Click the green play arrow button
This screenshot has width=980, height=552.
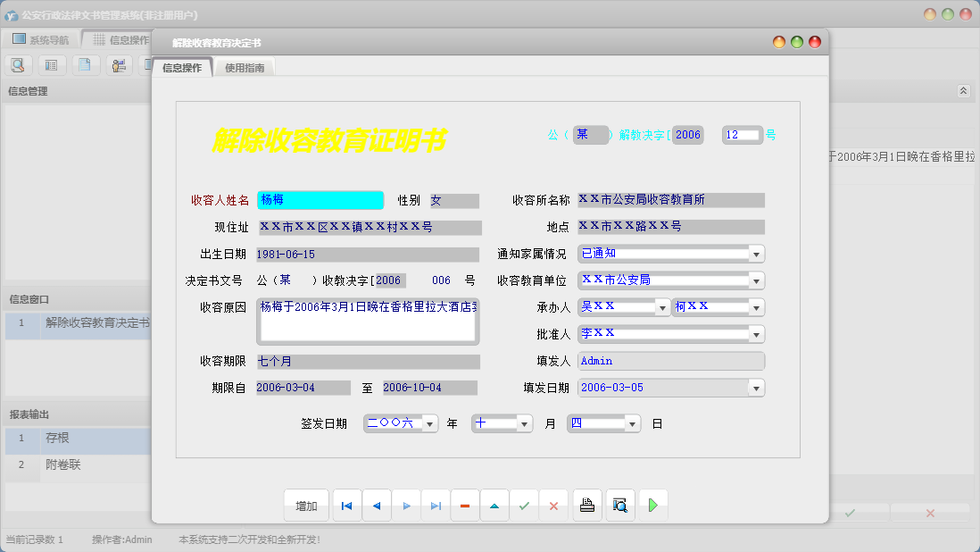click(x=652, y=506)
